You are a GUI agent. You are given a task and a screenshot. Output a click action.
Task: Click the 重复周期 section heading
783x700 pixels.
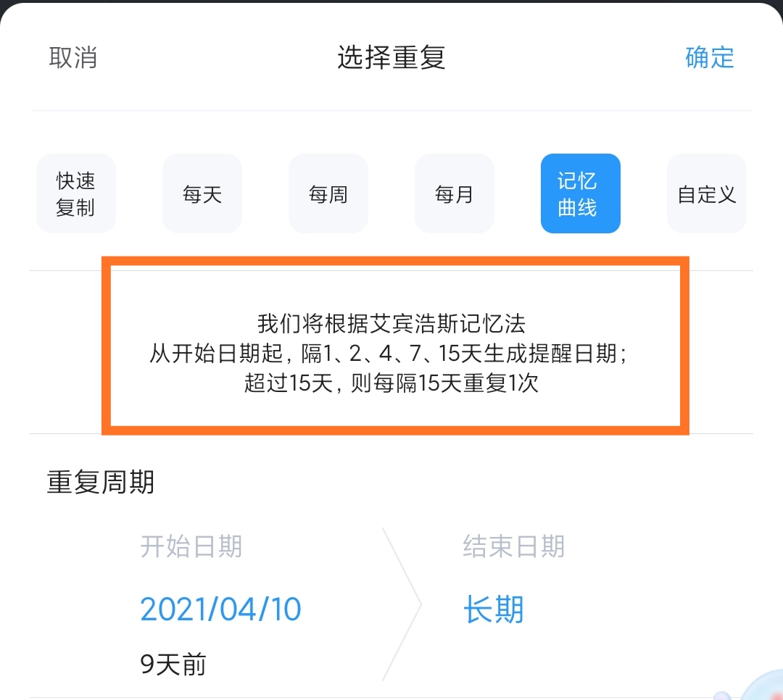(100, 483)
